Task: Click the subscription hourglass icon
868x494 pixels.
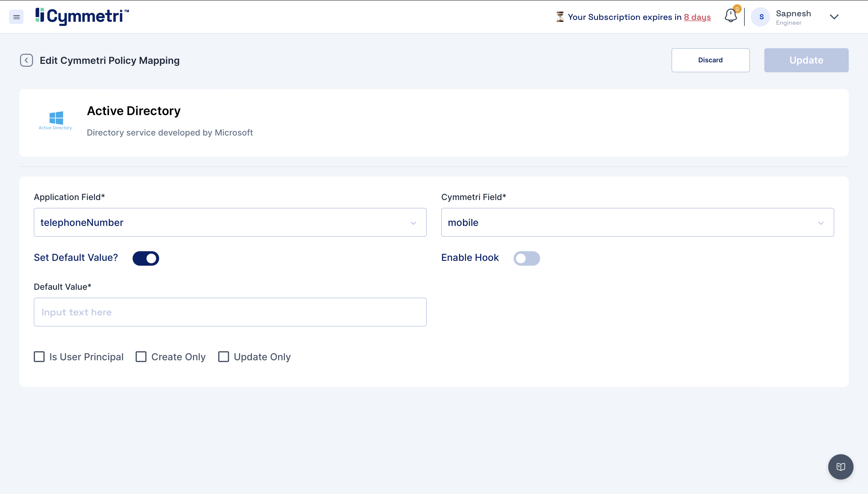Action: click(560, 17)
